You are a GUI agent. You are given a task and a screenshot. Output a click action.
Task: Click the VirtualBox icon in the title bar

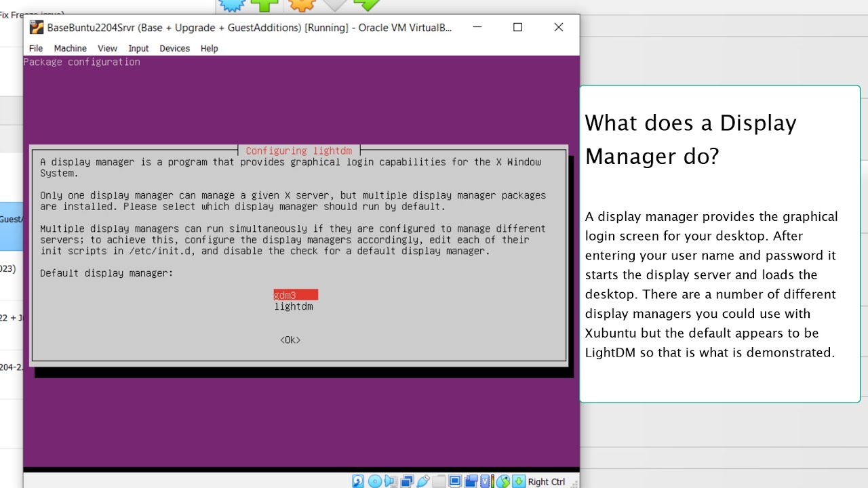pos(37,28)
